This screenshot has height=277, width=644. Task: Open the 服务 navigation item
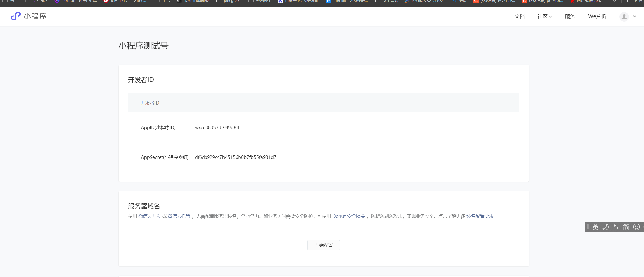[570, 17]
